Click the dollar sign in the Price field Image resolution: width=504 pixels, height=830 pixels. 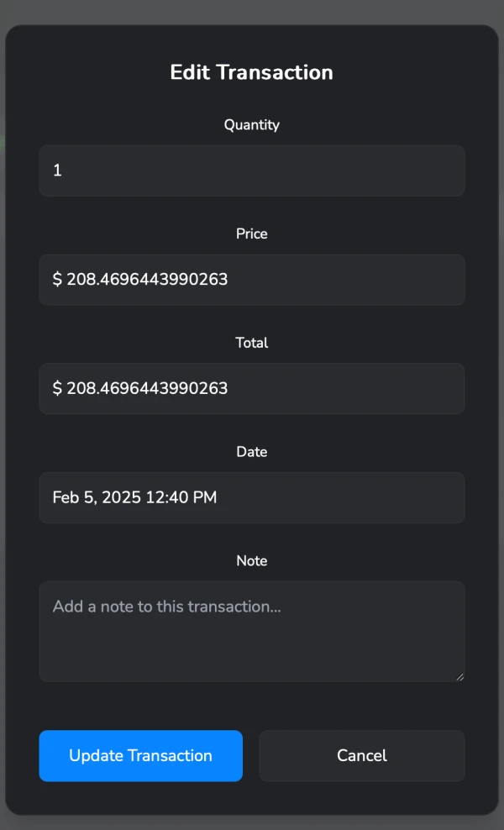pyautogui.click(x=55, y=279)
